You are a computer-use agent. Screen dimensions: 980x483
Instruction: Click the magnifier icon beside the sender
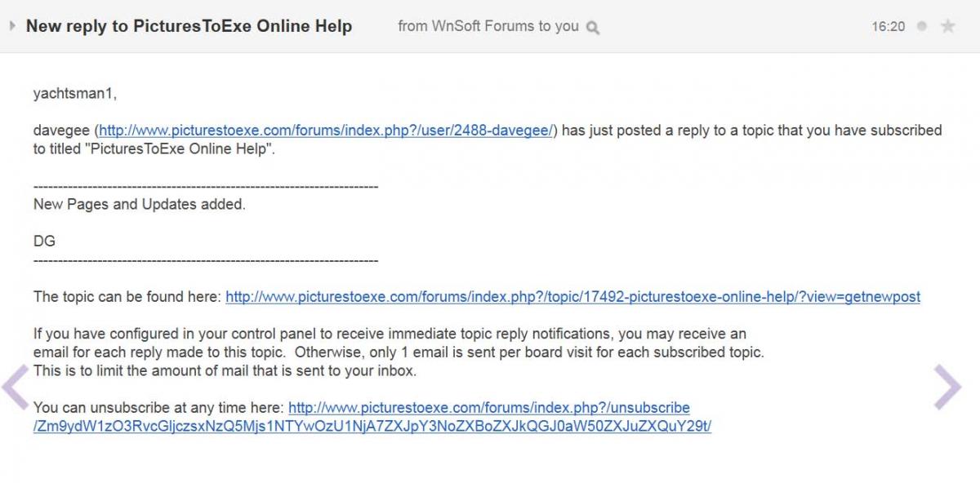593,28
